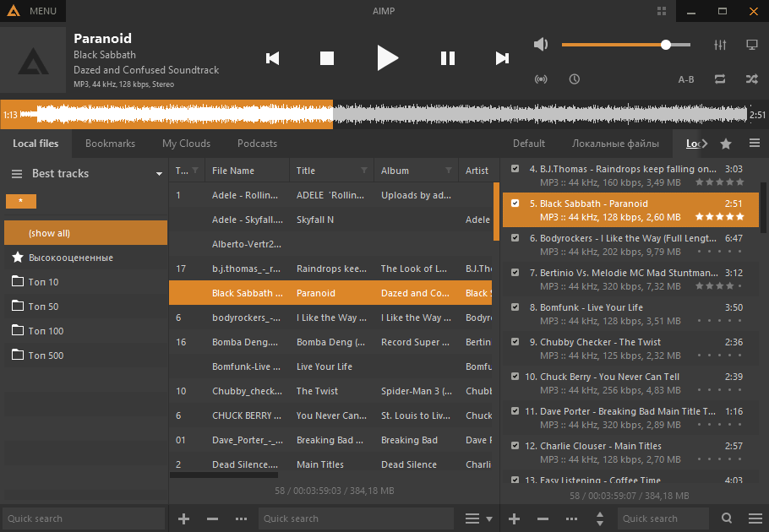
Task: Open the Podcasts tab
Action: coord(258,144)
